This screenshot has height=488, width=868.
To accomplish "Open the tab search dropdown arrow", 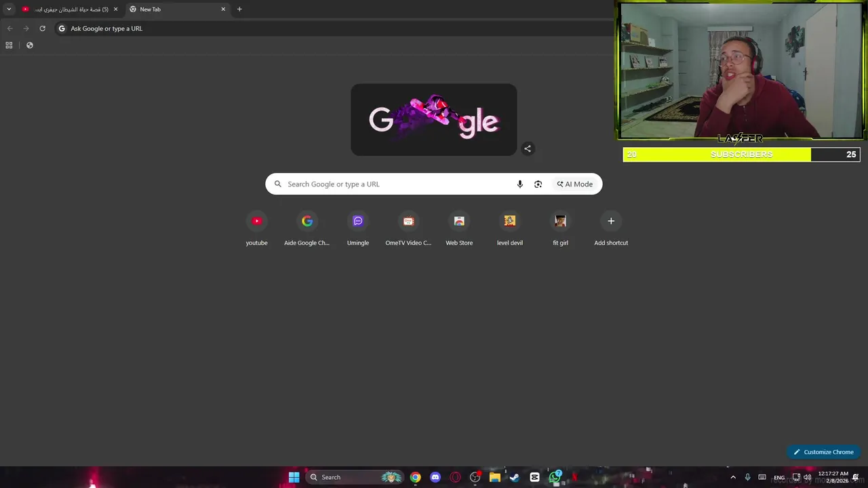I will [9, 9].
